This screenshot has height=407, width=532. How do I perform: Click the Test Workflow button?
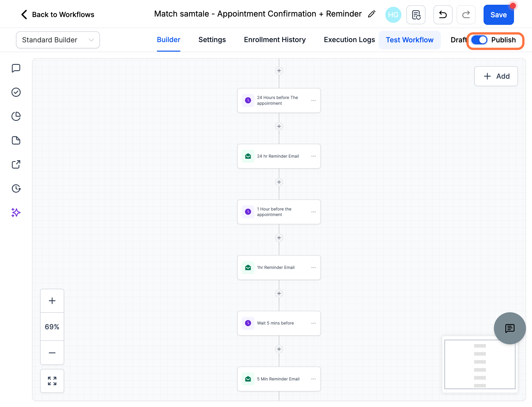[410, 40]
